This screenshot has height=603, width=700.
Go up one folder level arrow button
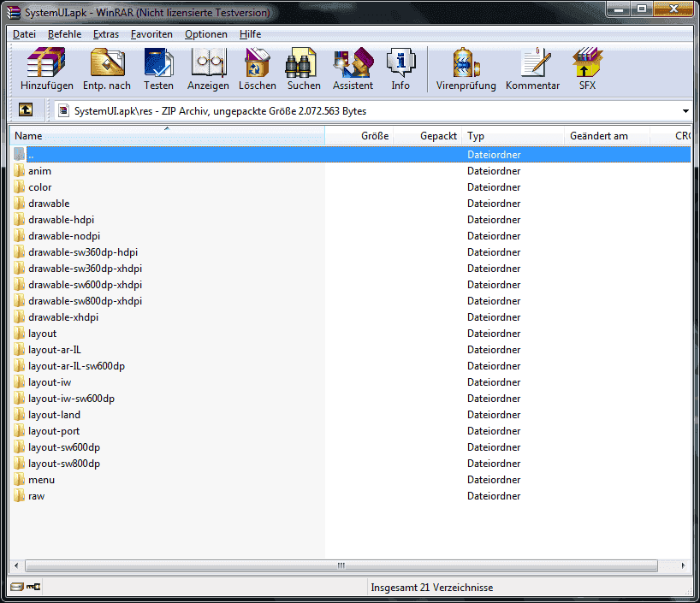[x=26, y=109]
